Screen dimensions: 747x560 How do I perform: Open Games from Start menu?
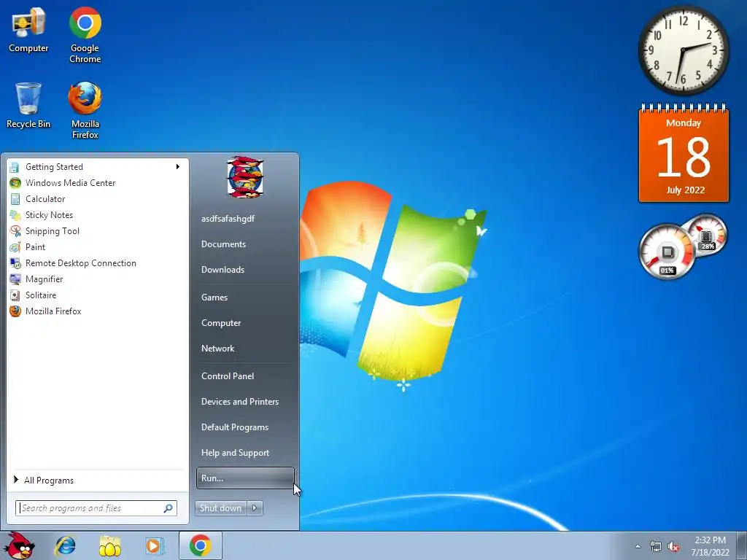coord(214,297)
